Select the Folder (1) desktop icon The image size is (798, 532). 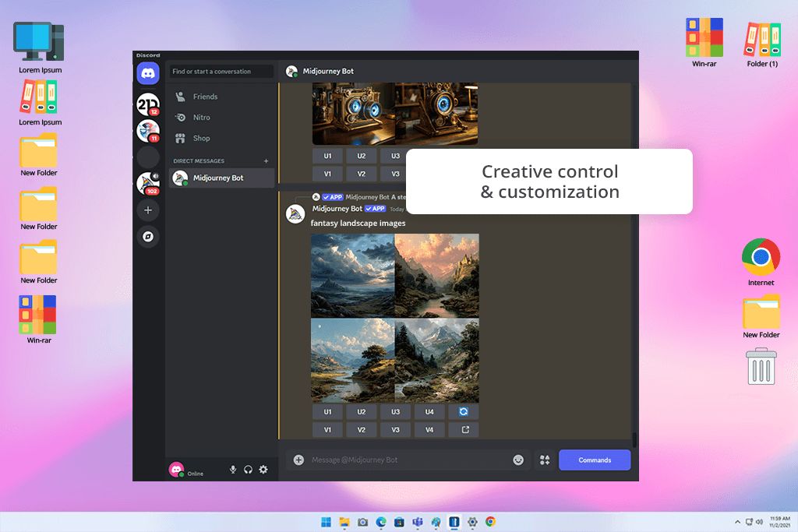click(762, 44)
